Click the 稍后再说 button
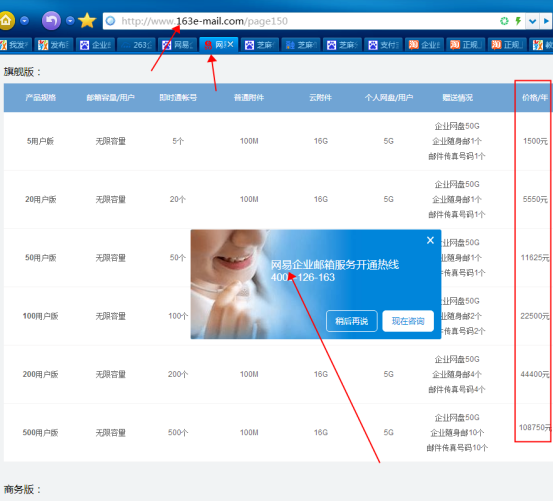The height and width of the screenshot is (501, 553). coord(352,321)
